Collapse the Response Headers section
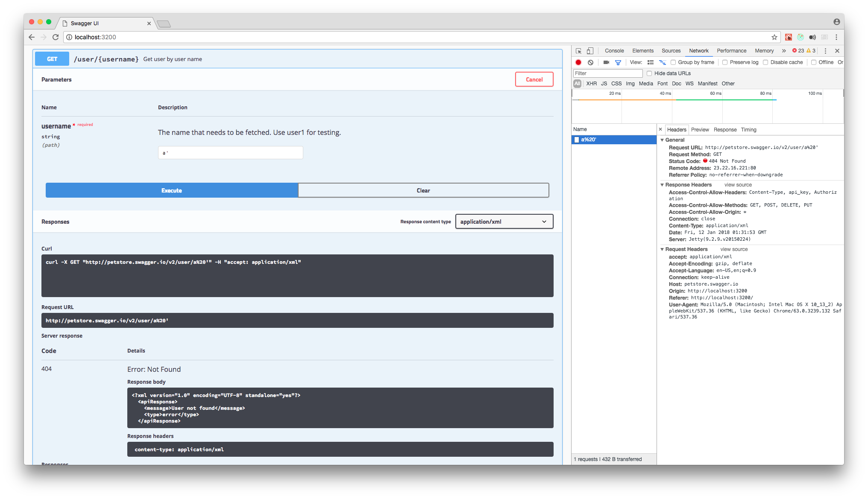The image size is (868, 499). coord(662,185)
